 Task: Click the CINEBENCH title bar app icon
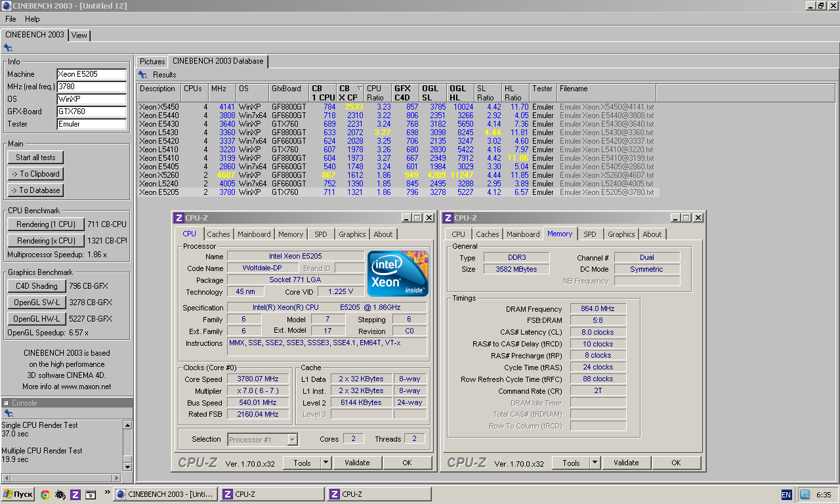pos(6,6)
